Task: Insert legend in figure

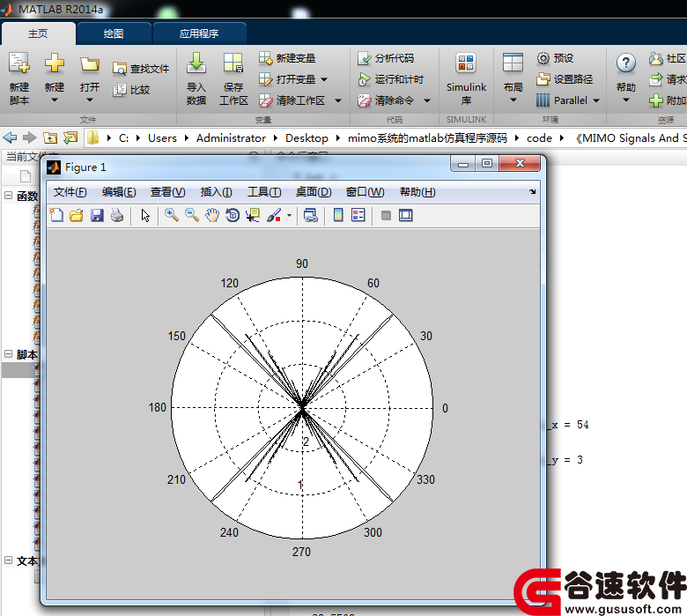Action: [x=358, y=215]
